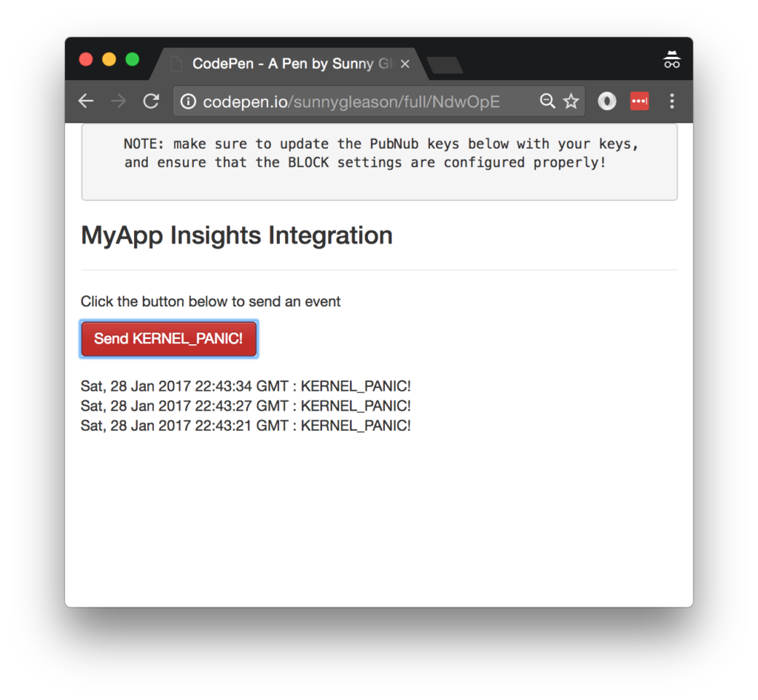Open page info via the circled-i icon
Viewport: 758px width, 700px height.
pos(187,101)
